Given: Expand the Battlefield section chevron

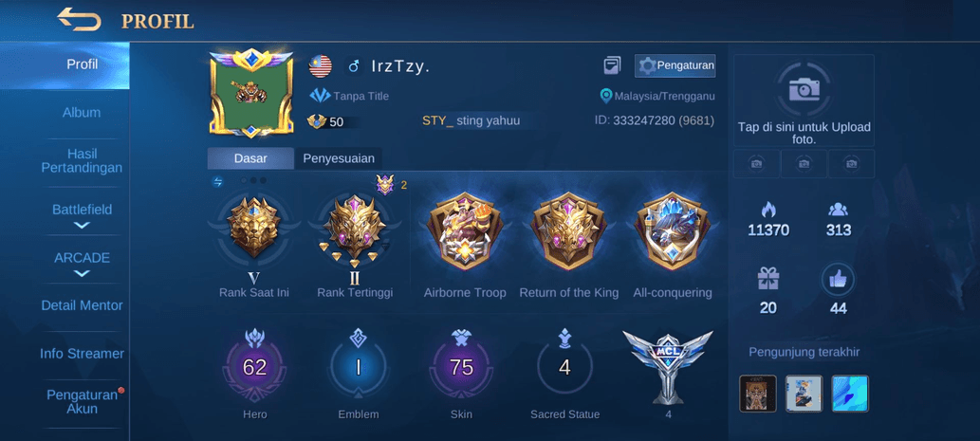Looking at the screenshot, I should tap(82, 226).
